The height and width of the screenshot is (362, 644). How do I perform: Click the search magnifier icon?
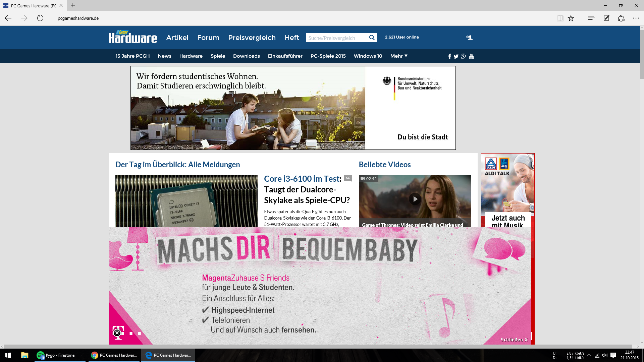(x=372, y=38)
